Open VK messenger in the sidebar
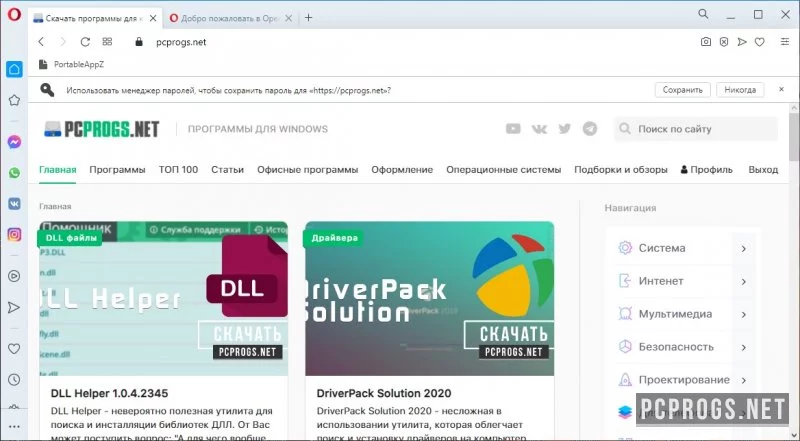This screenshot has height=441, width=800. pyautogui.click(x=14, y=204)
